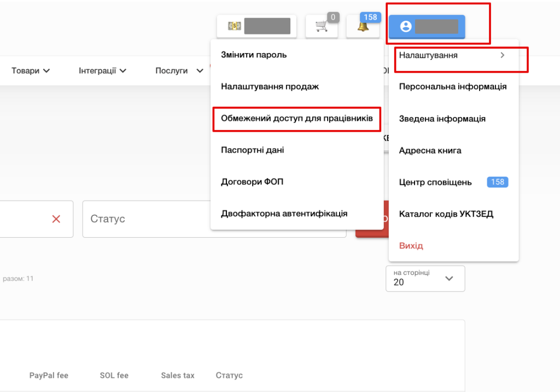Viewport: 560px width, 392px height.
Task: Open the shopping cart icon
Action: click(322, 26)
